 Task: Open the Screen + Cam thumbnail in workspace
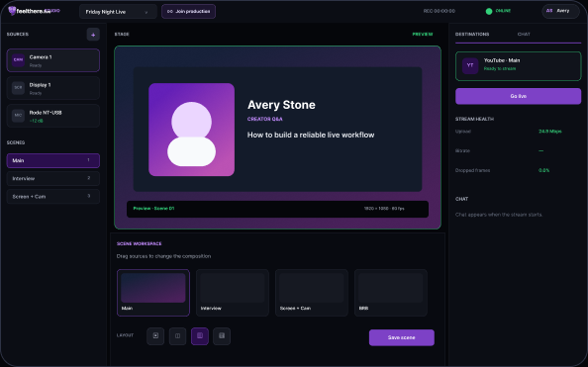311,293
